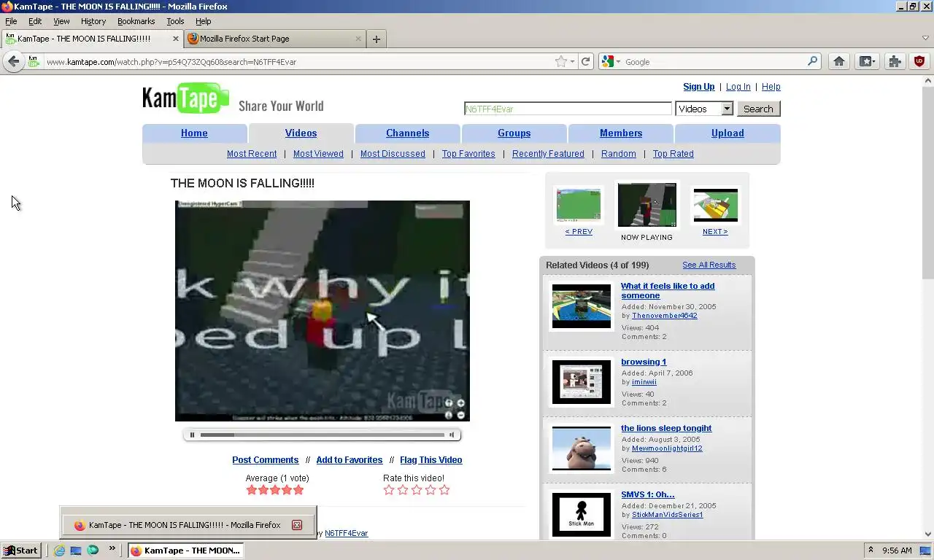Expand the quick launch overflow chevron

[112, 548]
